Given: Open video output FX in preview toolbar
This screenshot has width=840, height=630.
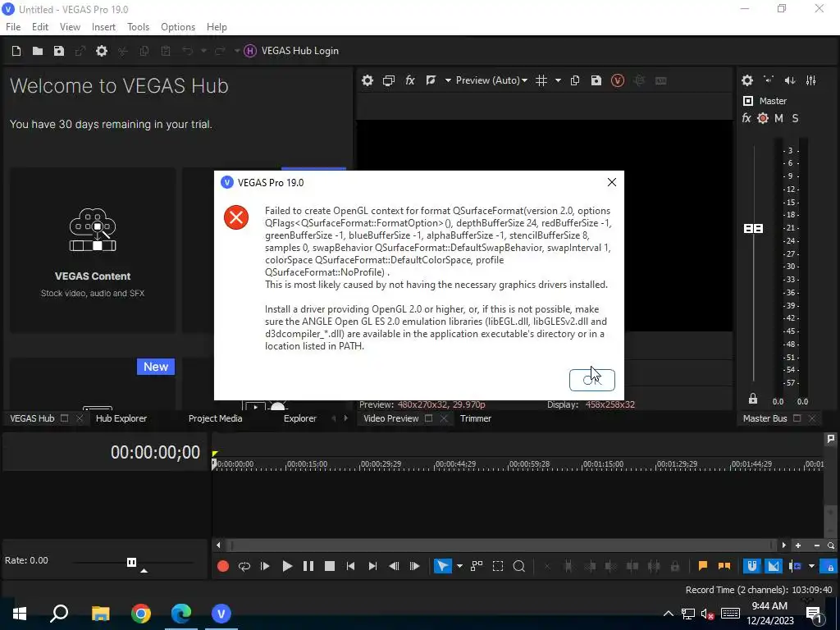Looking at the screenshot, I should tap(410, 80).
